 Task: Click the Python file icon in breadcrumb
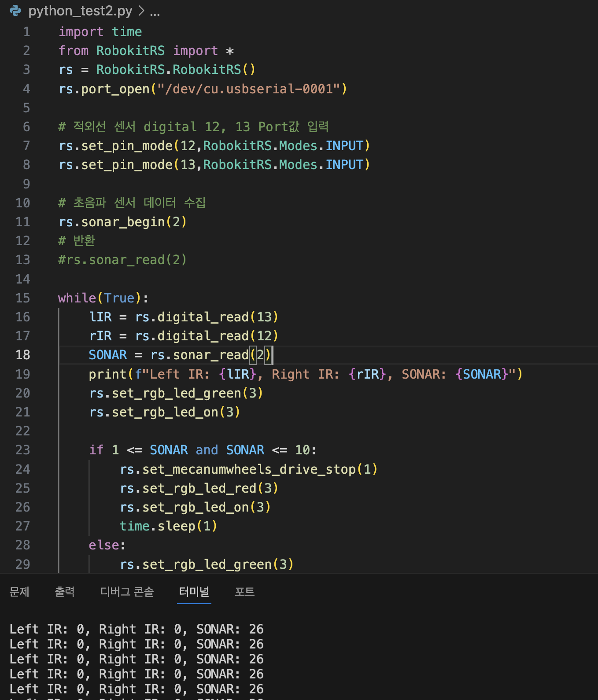(15, 11)
